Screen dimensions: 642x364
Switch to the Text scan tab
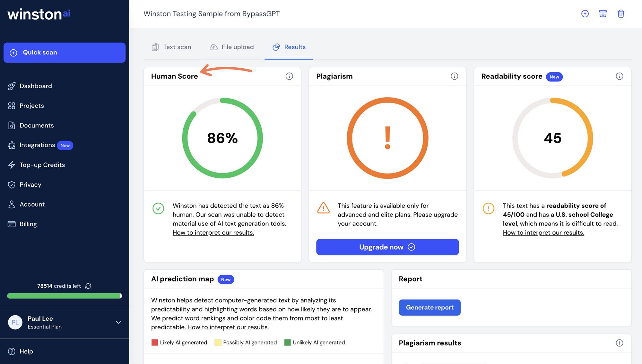pyautogui.click(x=171, y=47)
